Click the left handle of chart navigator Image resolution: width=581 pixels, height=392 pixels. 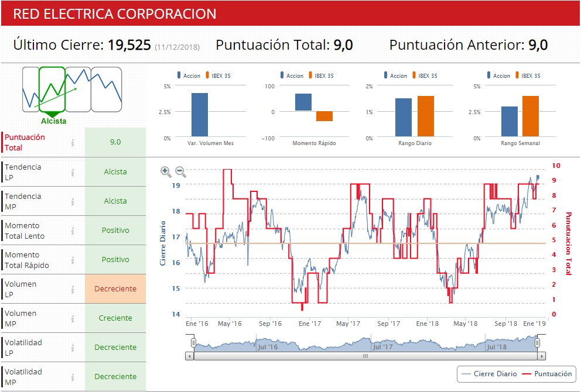pos(193,343)
